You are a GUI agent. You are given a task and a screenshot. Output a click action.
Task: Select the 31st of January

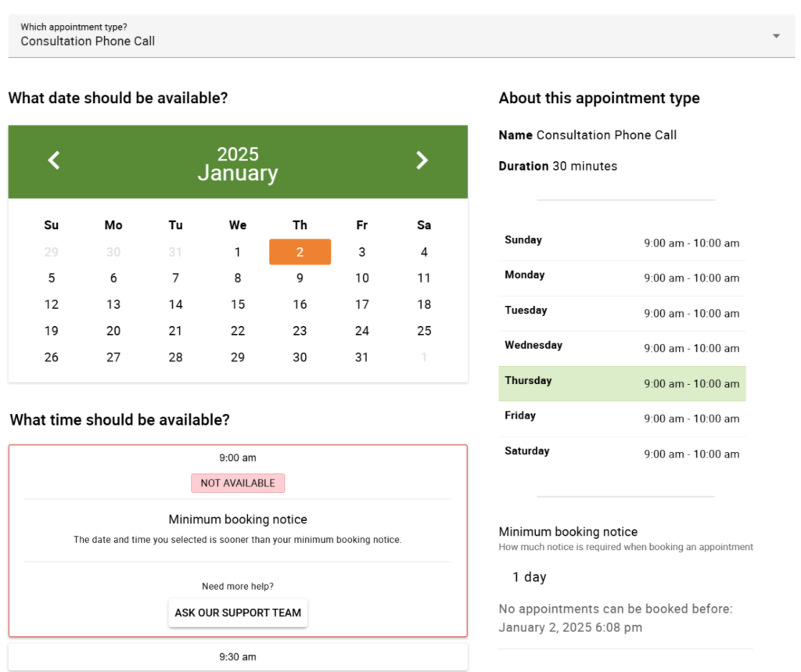[x=361, y=358]
